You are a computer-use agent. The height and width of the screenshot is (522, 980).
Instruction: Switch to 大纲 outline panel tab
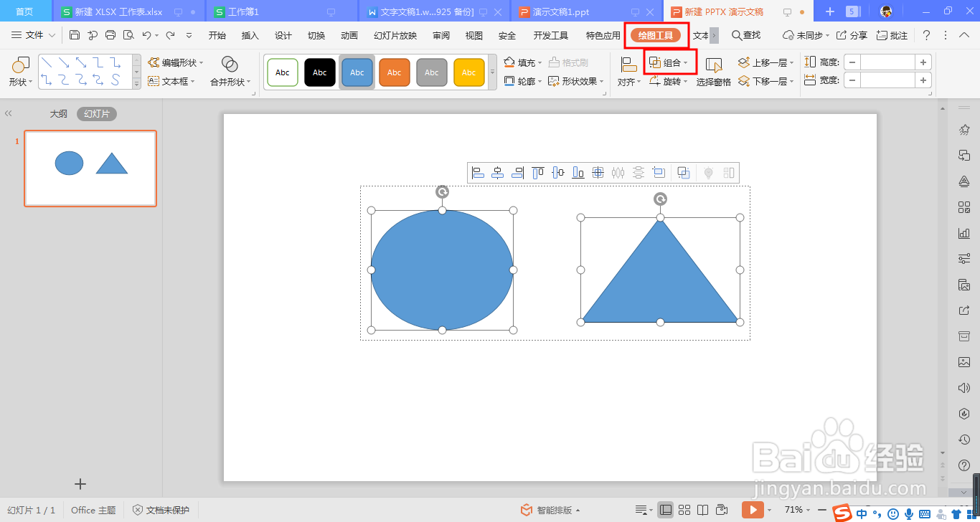(59, 114)
